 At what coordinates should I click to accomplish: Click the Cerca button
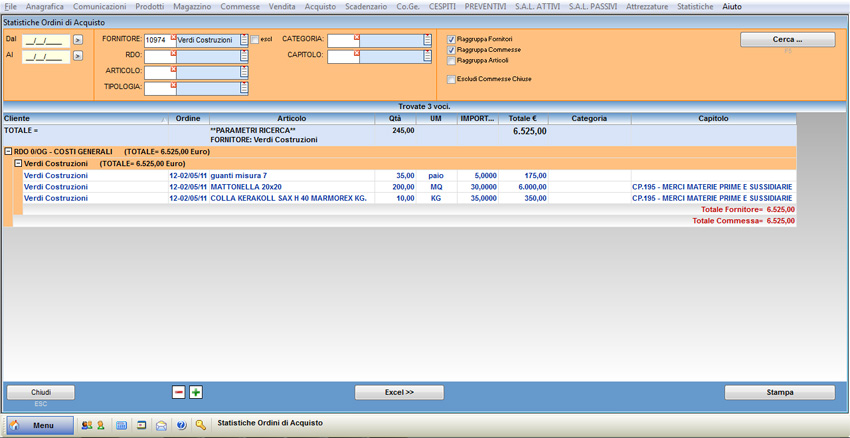787,40
